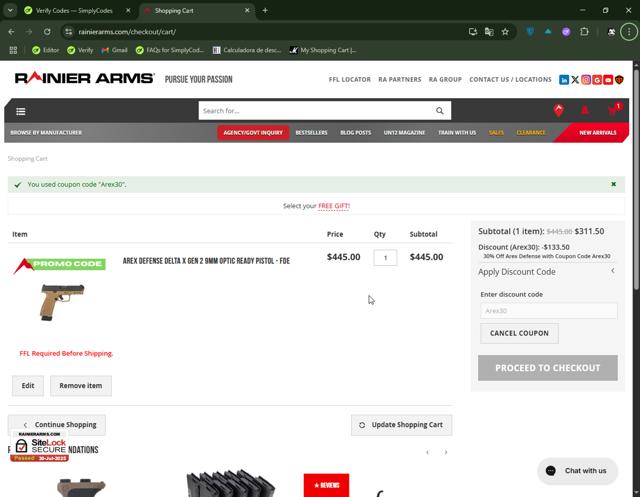The image size is (640, 497).
Task: Show previous recommendations with left arrow
Action: point(427,452)
